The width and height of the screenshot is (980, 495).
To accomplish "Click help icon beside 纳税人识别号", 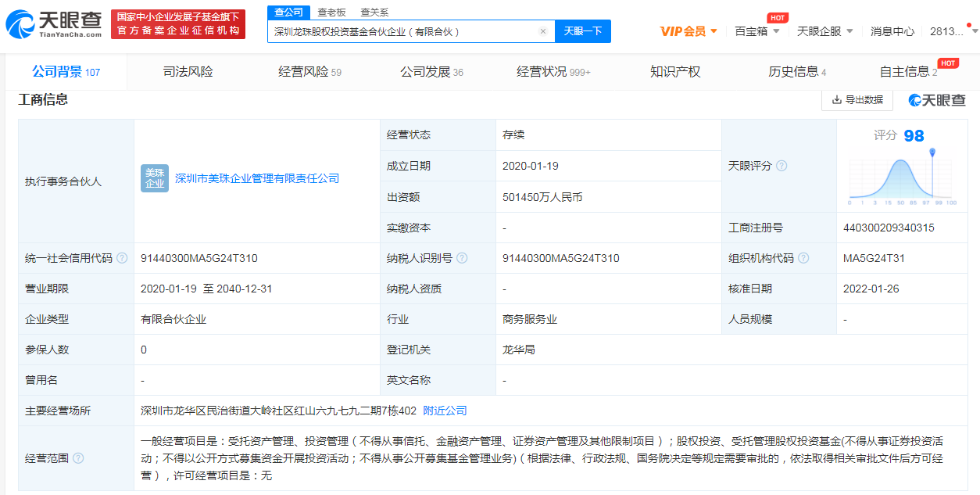I will (x=462, y=258).
